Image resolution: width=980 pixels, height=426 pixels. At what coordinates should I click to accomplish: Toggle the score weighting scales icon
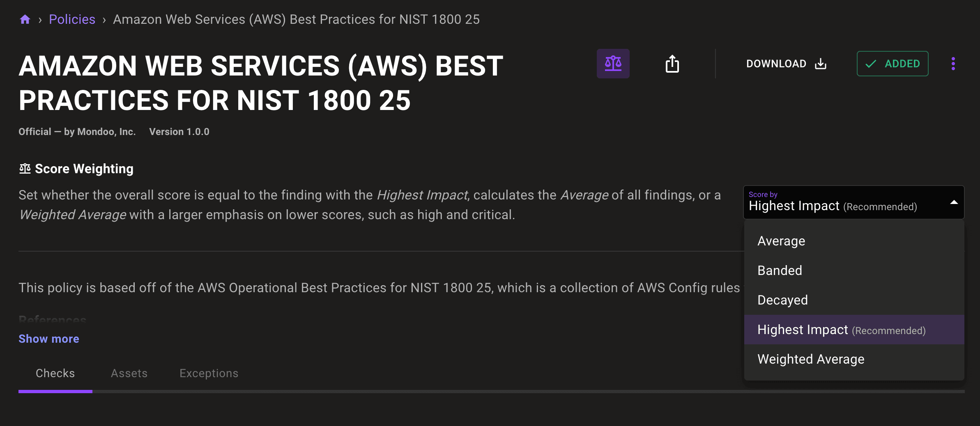coord(613,64)
